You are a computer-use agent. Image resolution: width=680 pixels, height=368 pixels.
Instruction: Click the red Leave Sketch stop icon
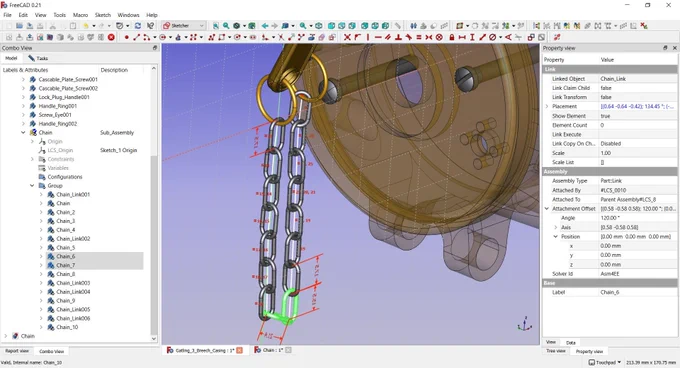point(111,37)
